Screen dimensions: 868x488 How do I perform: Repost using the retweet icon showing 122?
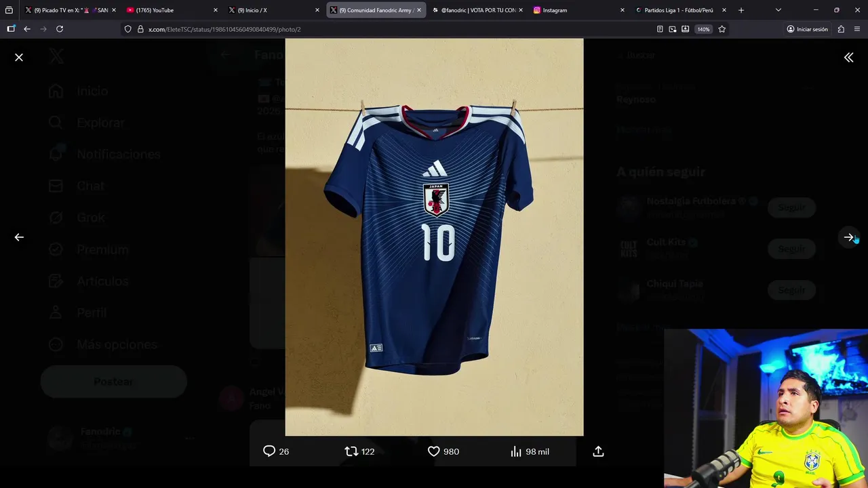(x=359, y=451)
